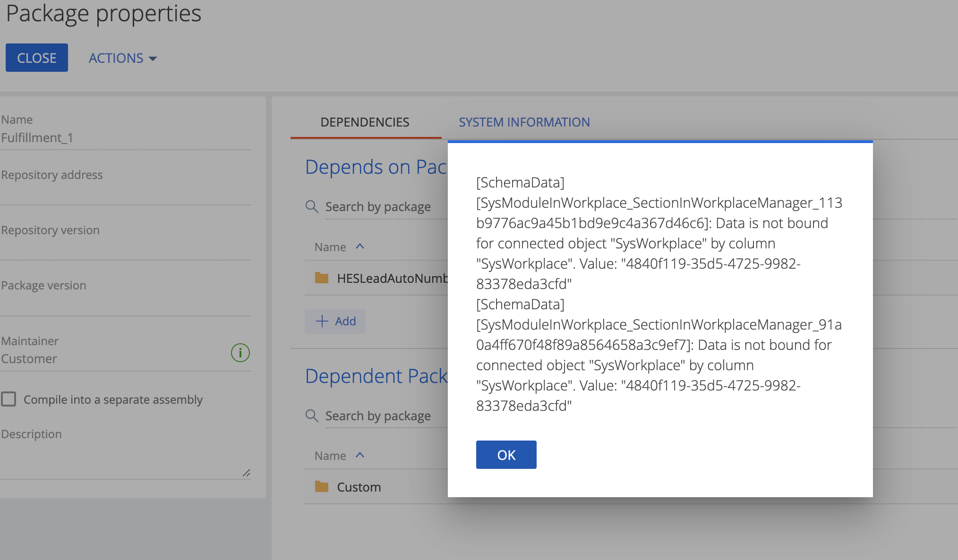Image resolution: width=958 pixels, height=560 pixels.
Task: Click search magnifier icon under Depends on Packages
Action: (312, 207)
